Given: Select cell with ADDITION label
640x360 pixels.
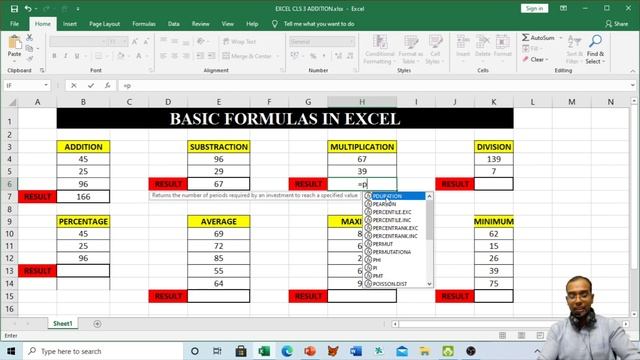Looking at the screenshot, I should click(83, 147).
